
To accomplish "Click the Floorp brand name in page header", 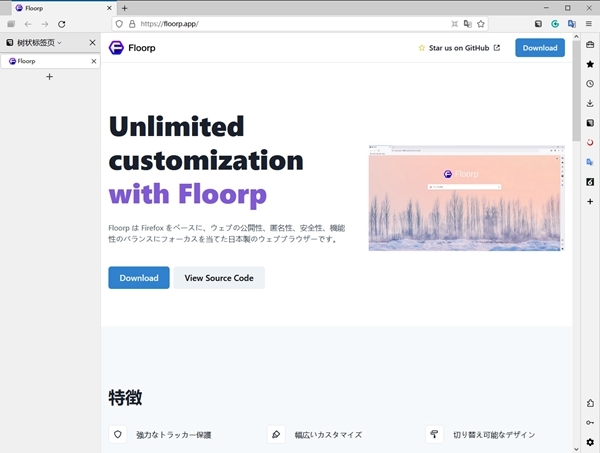I will [x=142, y=48].
